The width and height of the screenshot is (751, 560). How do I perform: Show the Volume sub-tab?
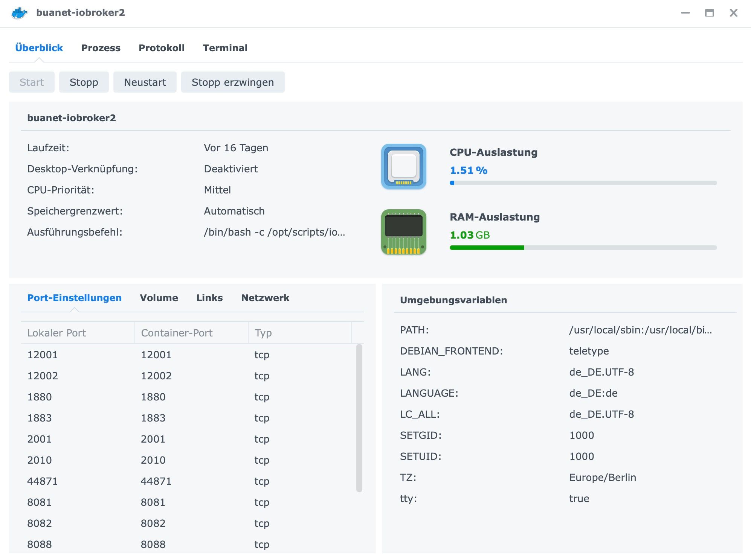tap(159, 298)
